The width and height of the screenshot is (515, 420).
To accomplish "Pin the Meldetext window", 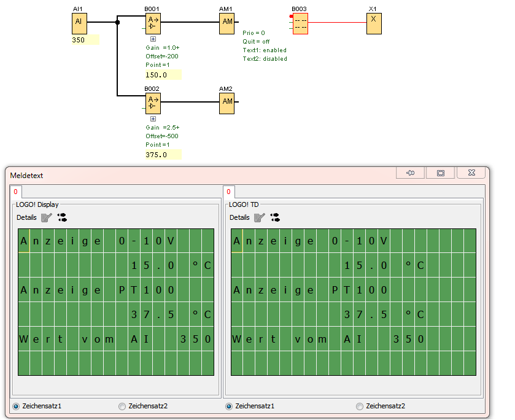I will [x=410, y=174].
